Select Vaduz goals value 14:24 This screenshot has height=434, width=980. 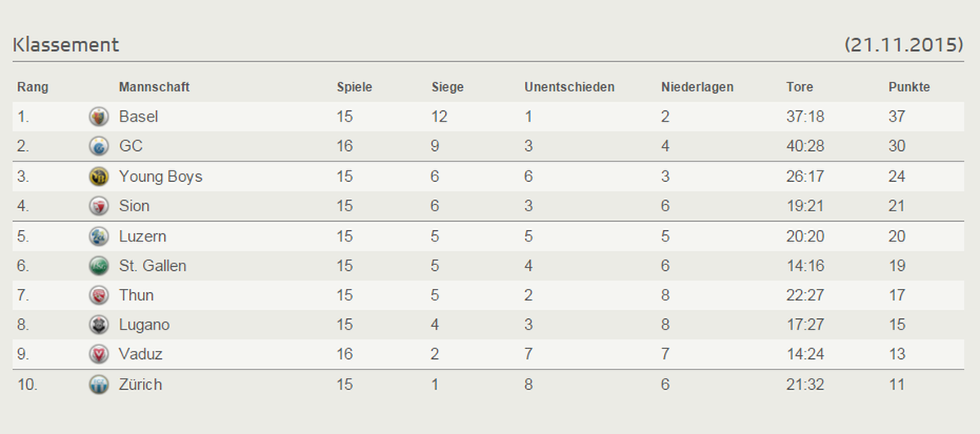tap(805, 355)
